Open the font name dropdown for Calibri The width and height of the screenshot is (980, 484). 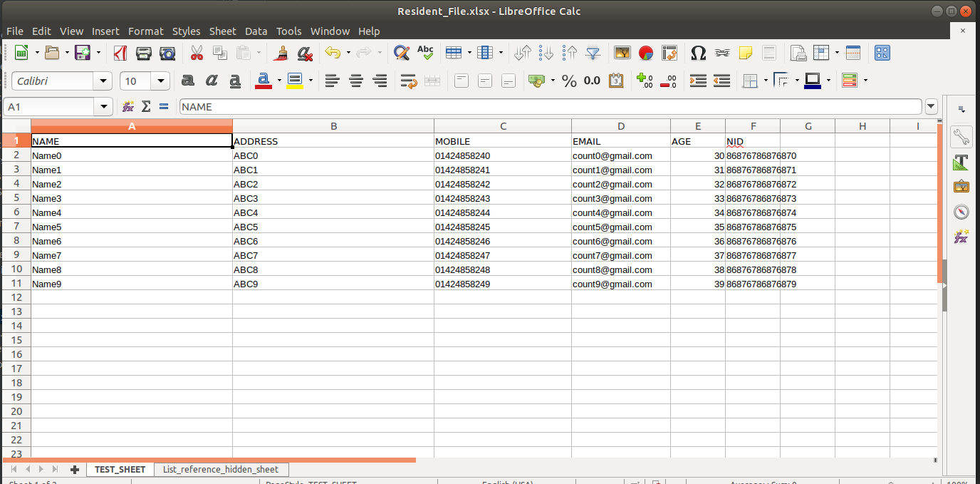tap(104, 81)
